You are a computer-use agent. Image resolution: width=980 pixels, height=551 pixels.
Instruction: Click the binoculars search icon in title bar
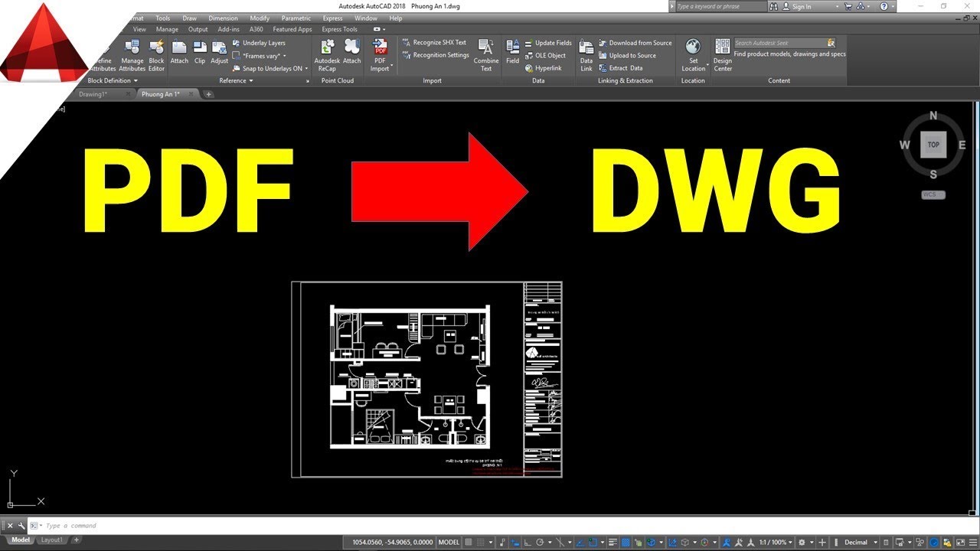pos(774,6)
